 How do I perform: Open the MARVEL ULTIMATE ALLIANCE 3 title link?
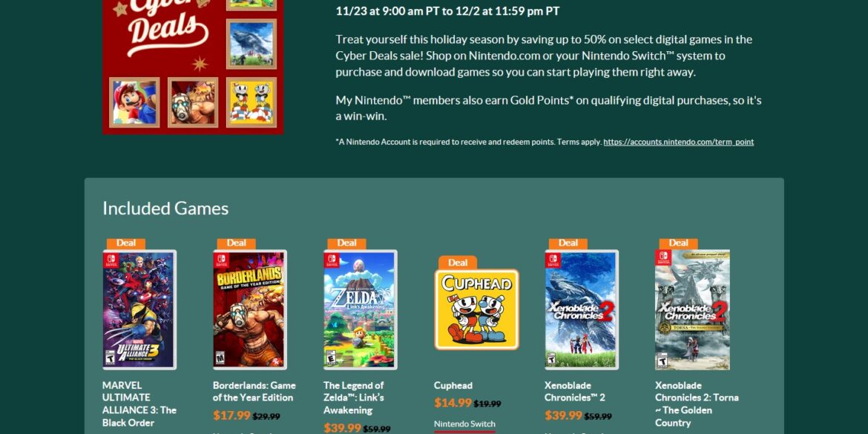(x=139, y=404)
